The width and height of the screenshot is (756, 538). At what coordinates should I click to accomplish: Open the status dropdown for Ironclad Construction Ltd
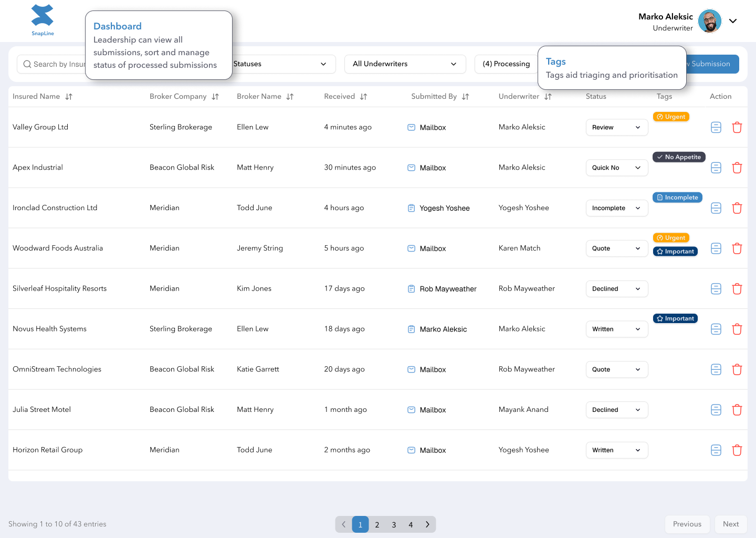[x=616, y=208]
